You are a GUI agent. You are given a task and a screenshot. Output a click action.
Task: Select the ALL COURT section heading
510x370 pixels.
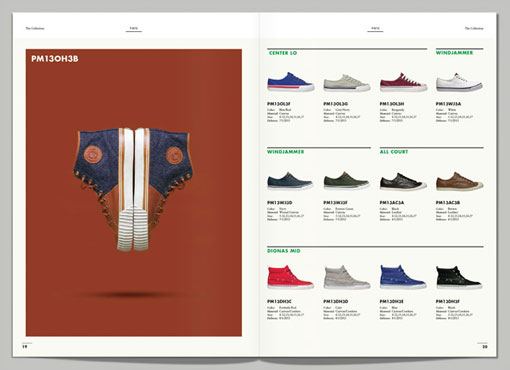(x=394, y=152)
